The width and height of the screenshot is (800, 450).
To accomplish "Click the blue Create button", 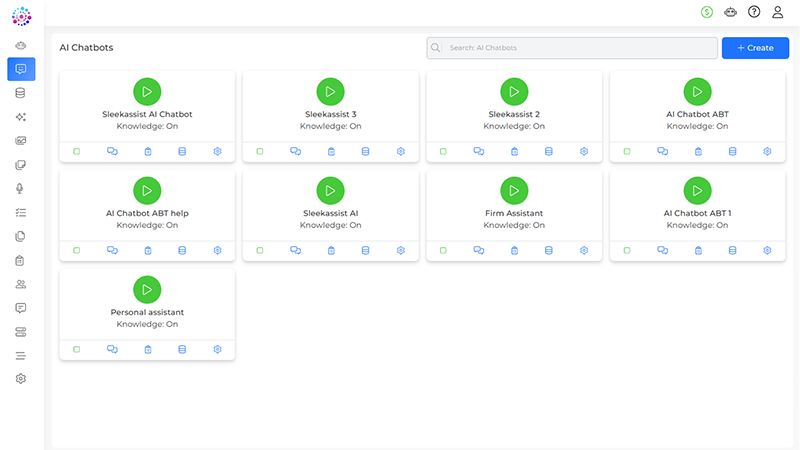I will click(755, 48).
